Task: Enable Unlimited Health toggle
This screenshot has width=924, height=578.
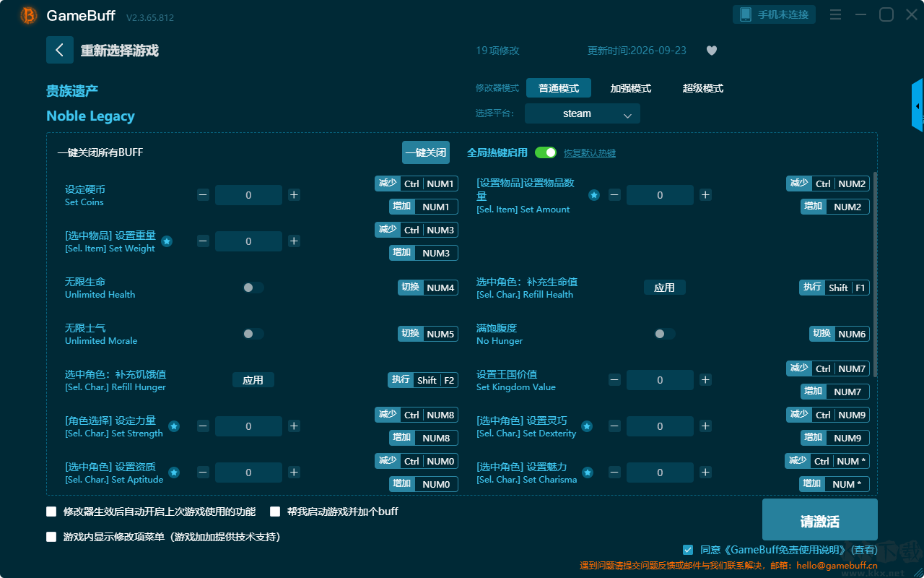Action: click(253, 288)
